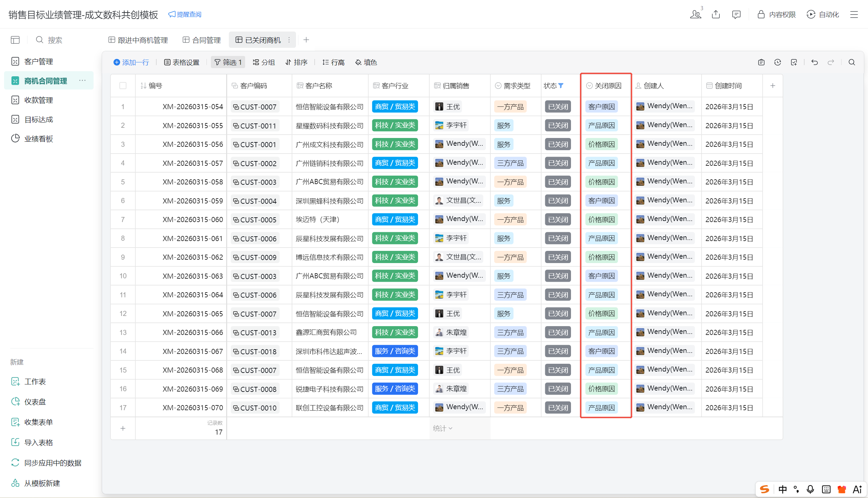Click the redo arrow icon

(831, 62)
